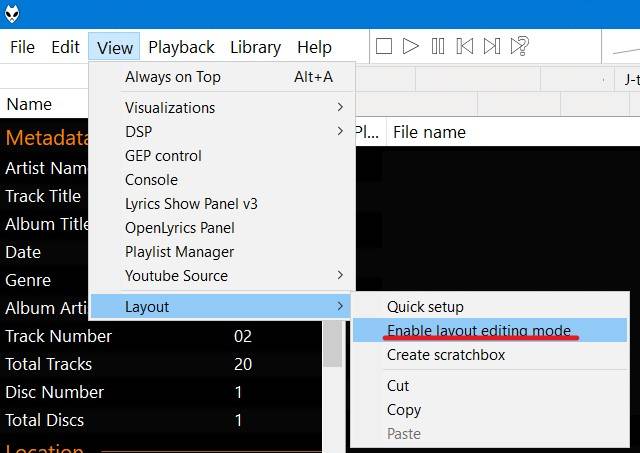Image resolution: width=640 pixels, height=453 pixels.
Task: Open Playlist Manager from the menu
Action: (x=222, y=252)
